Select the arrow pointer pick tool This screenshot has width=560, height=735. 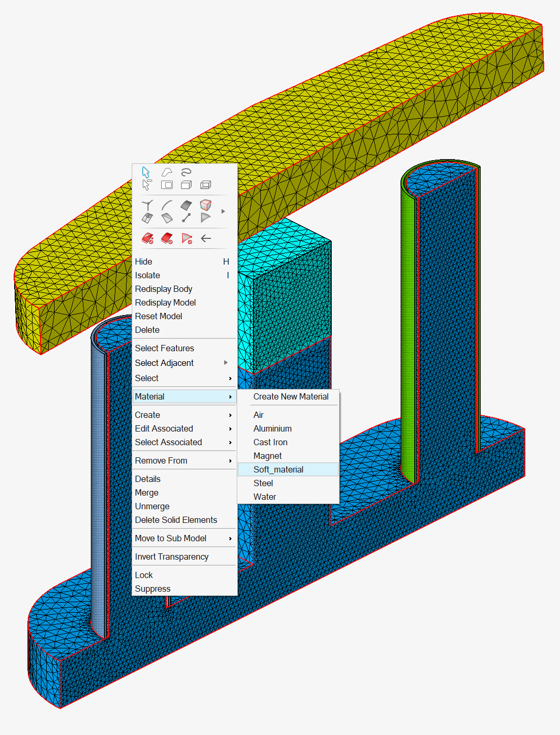coord(146,172)
